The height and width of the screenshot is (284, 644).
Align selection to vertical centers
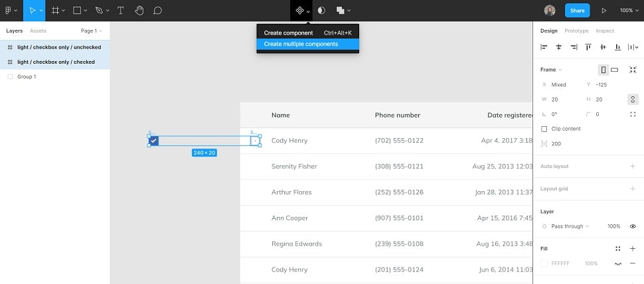(603, 47)
